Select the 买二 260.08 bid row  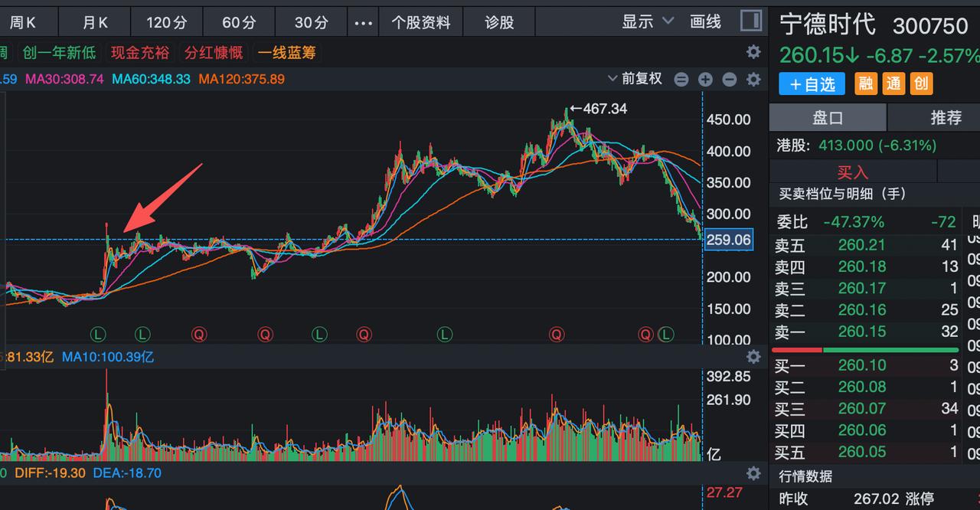[x=864, y=387]
